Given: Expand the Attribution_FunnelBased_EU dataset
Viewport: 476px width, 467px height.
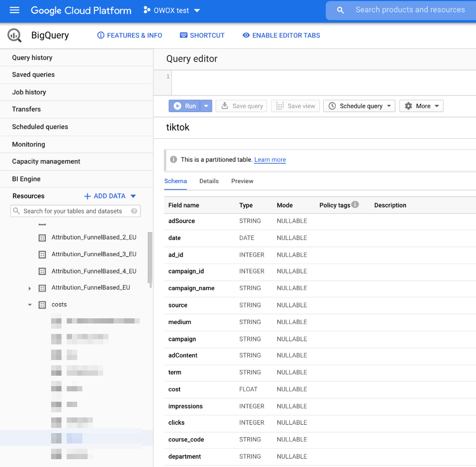Looking at the screenshot, I should coord(30,288).
